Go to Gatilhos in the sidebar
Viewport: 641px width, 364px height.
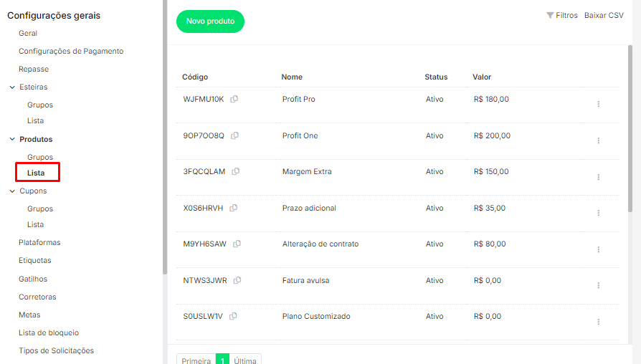33,279
